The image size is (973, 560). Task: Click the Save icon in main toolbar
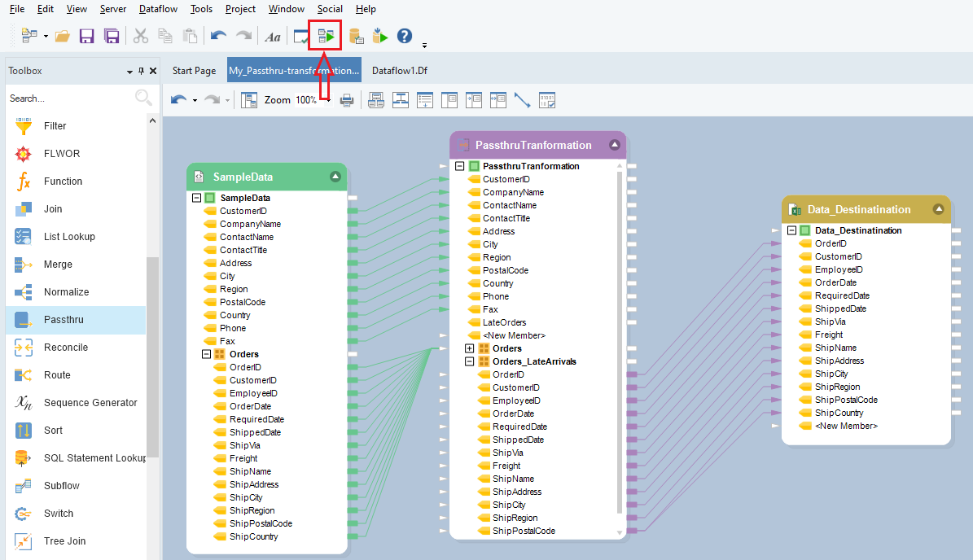[87, 37]
